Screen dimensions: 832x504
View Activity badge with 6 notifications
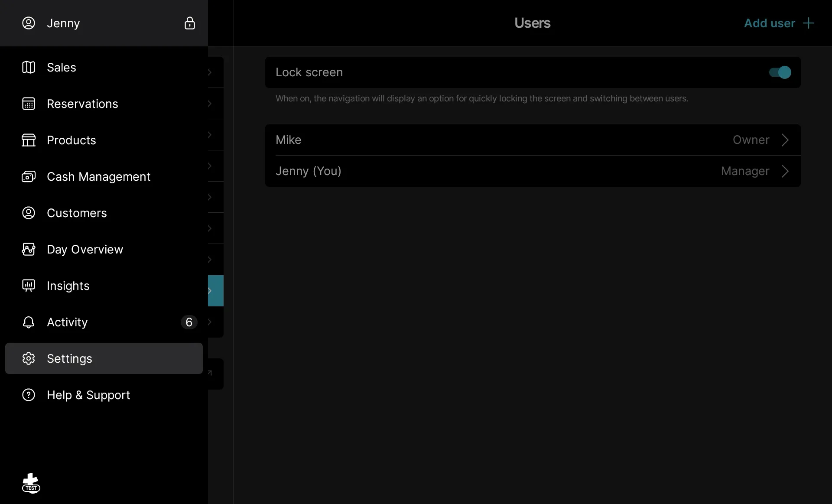tap(189, 322)
